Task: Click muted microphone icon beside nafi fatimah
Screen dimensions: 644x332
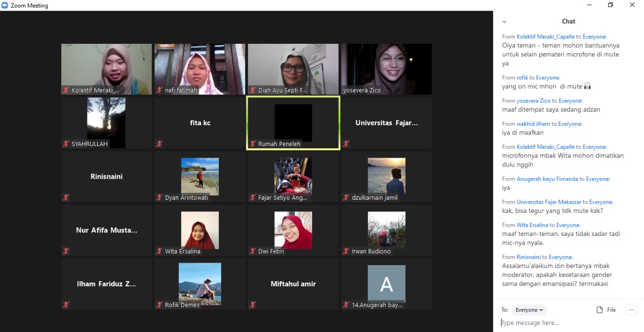Action: click(159, 91)
